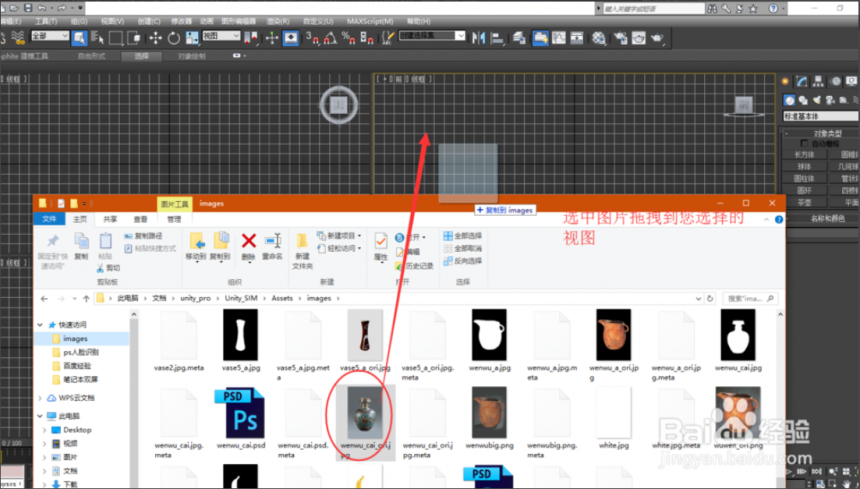860x489 pixels.
Task: Open the Material Editor icon
Action: click(599, 38)
